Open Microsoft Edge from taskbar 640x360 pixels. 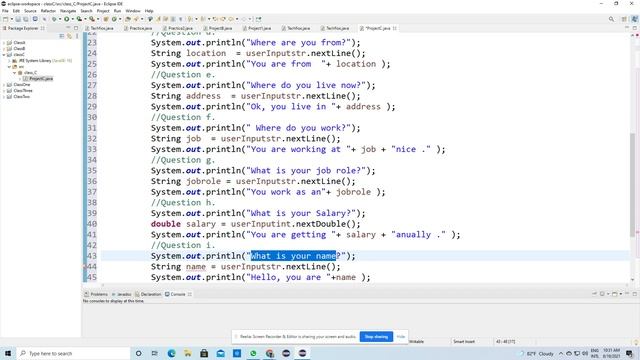(171, 353)
